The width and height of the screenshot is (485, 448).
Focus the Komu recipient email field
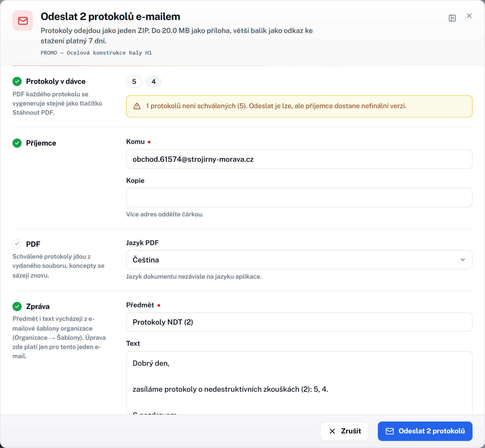[x=299, y=159]
